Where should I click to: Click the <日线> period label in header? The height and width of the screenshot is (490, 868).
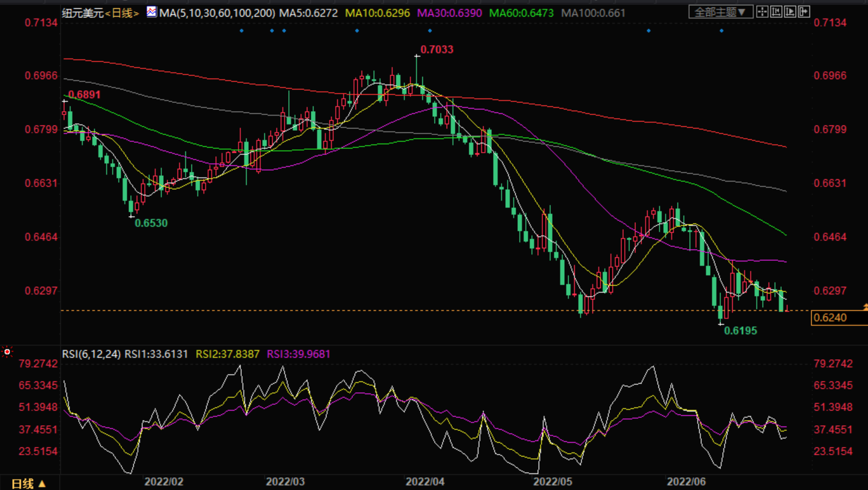point(122,13)
